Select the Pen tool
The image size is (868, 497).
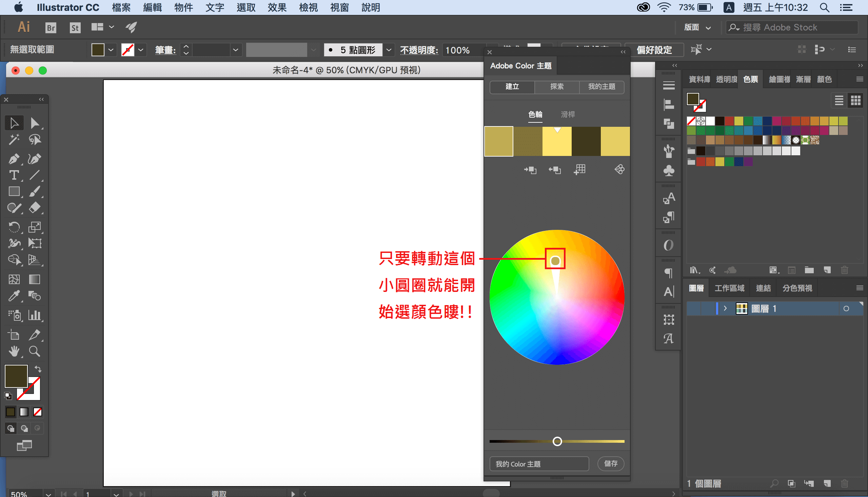pos(14,159)
